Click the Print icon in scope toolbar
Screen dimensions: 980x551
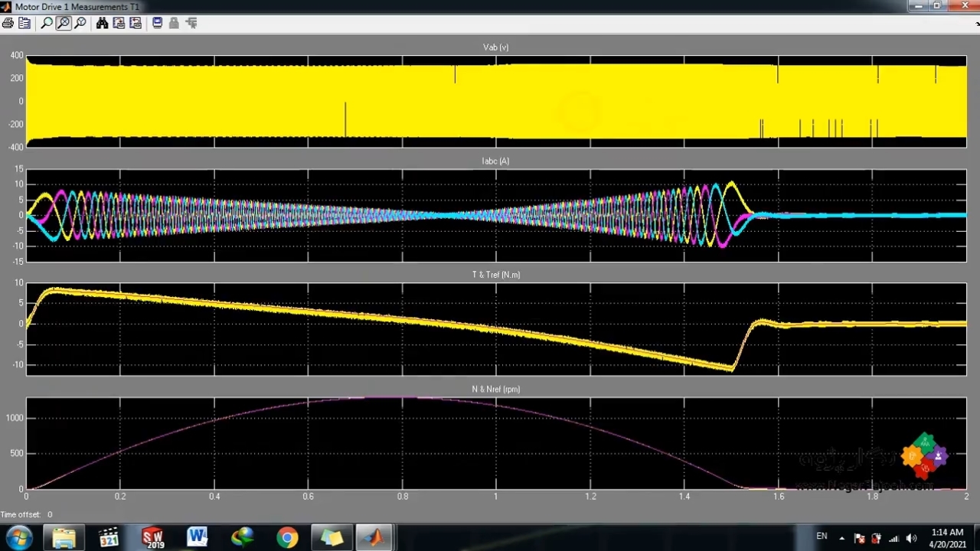[8, 23]
